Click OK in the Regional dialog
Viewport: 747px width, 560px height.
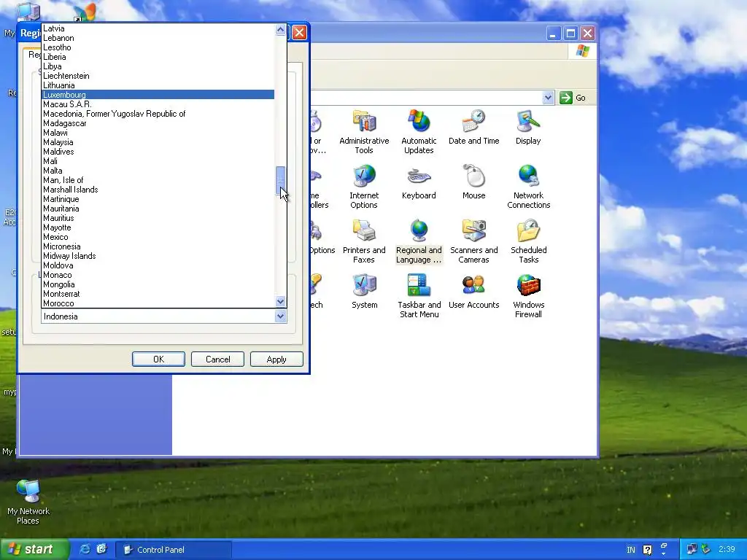[x=158, y=359]
